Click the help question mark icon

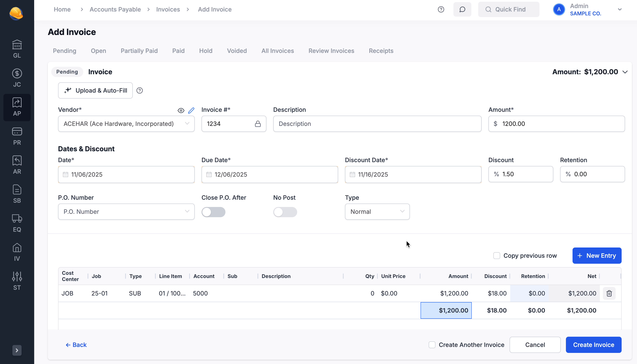click(x=441, y=9)
